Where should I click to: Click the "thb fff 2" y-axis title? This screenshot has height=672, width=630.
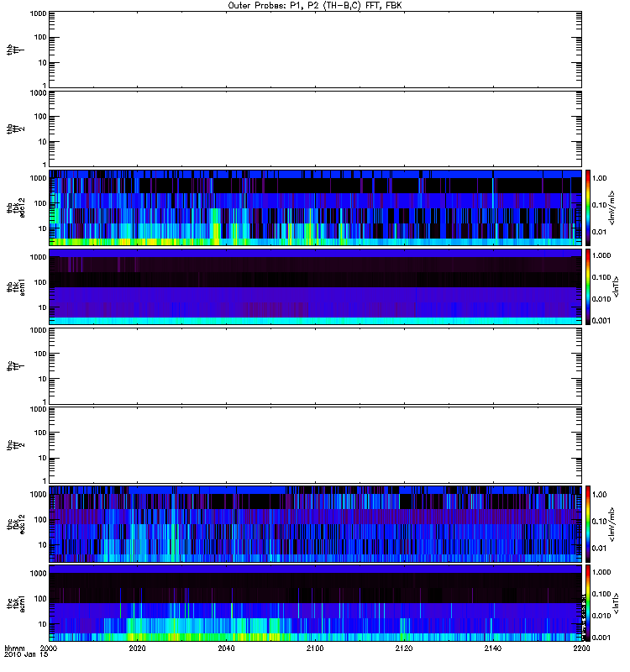click(x=15, y=129)
